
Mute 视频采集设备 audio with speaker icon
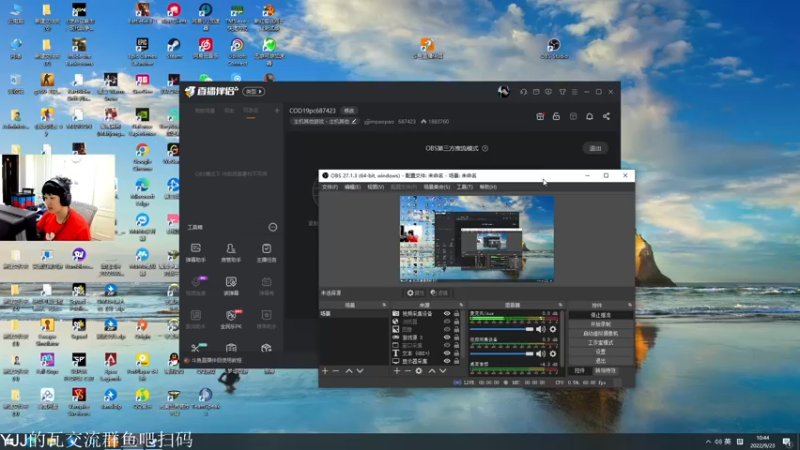tap(541, 354)
